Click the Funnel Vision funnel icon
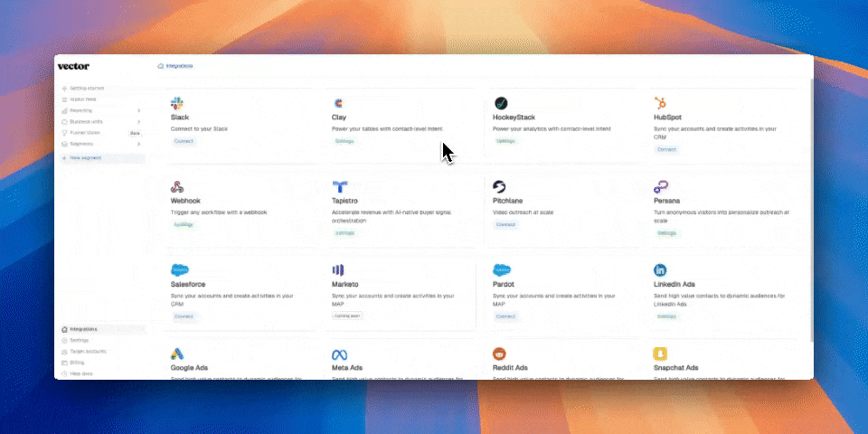The image size is (868, 434). point(65,133)
